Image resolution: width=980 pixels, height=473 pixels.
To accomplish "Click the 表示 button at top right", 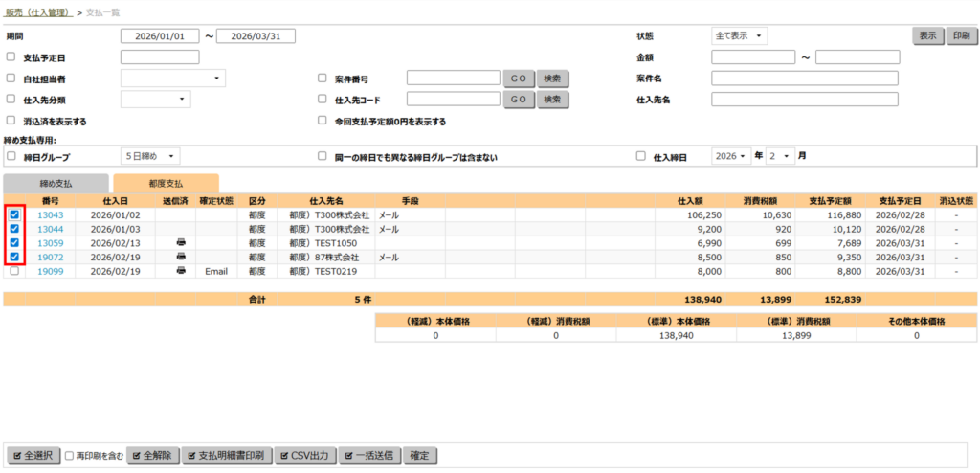I will (927, 36).
